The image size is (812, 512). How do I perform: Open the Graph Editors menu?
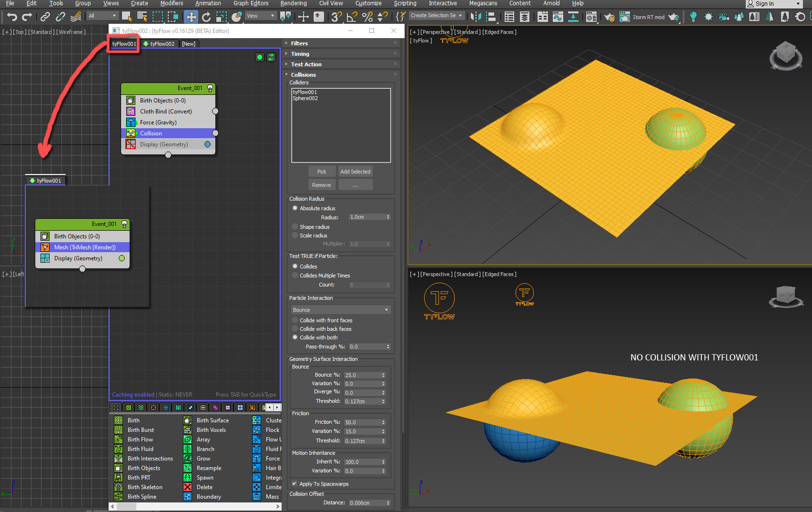[251, 3]
